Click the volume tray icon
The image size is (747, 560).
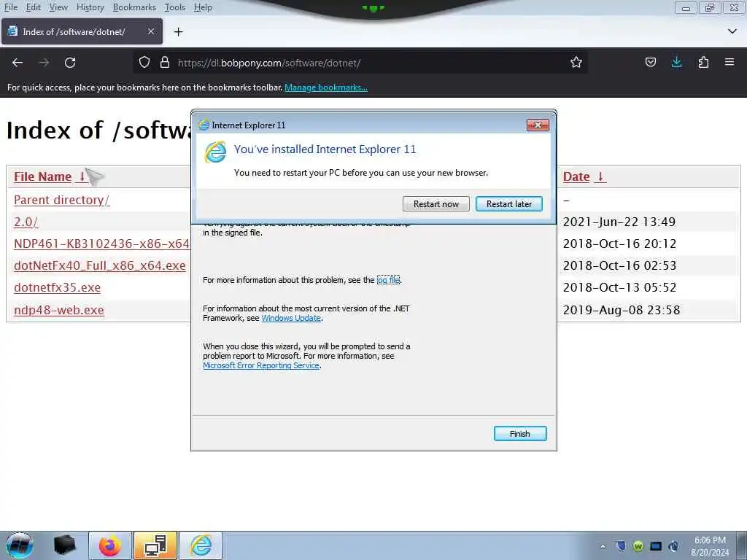pyautogui.click(x=673, y=546)
